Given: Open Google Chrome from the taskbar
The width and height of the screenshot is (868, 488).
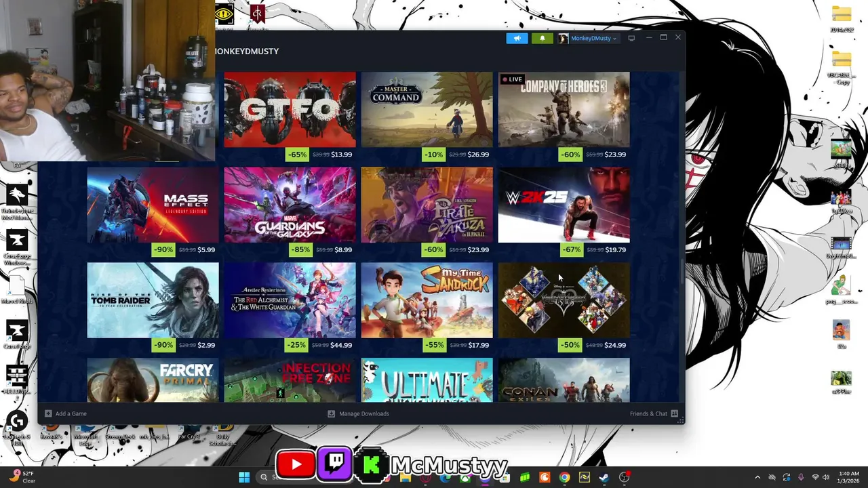Looking at the screenshot, I should (564, 477).
